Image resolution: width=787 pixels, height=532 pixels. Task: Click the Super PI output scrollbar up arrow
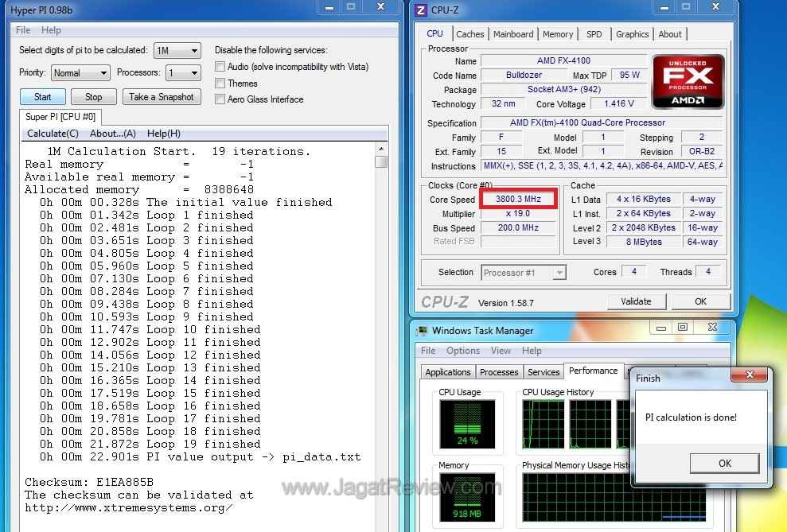tap(381, 150)
